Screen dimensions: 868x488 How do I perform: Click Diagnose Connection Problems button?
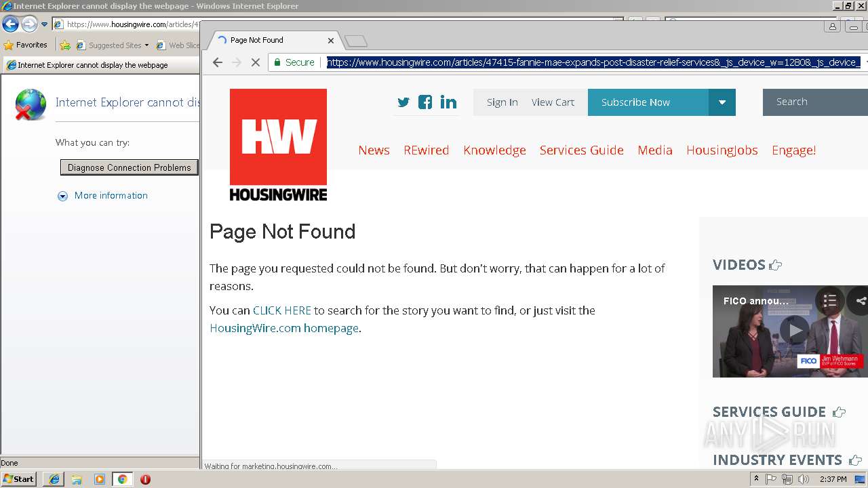[x=129, y=167]
